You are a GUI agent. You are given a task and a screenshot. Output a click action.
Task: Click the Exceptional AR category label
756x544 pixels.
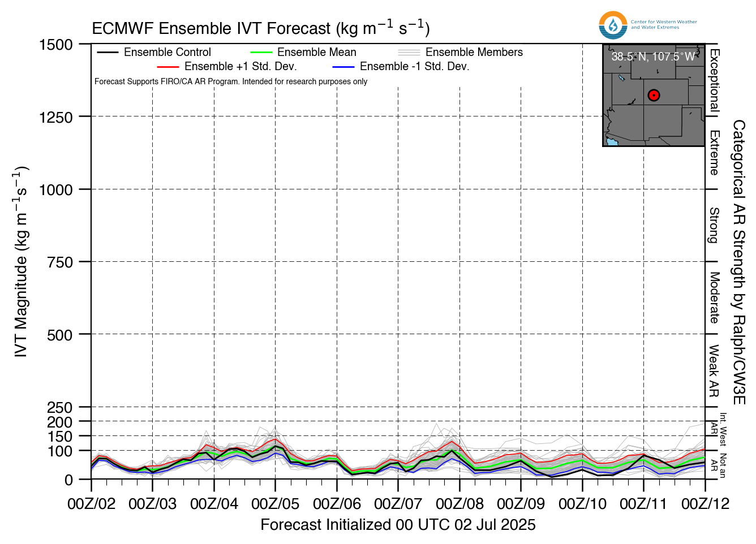click(715, 80)
